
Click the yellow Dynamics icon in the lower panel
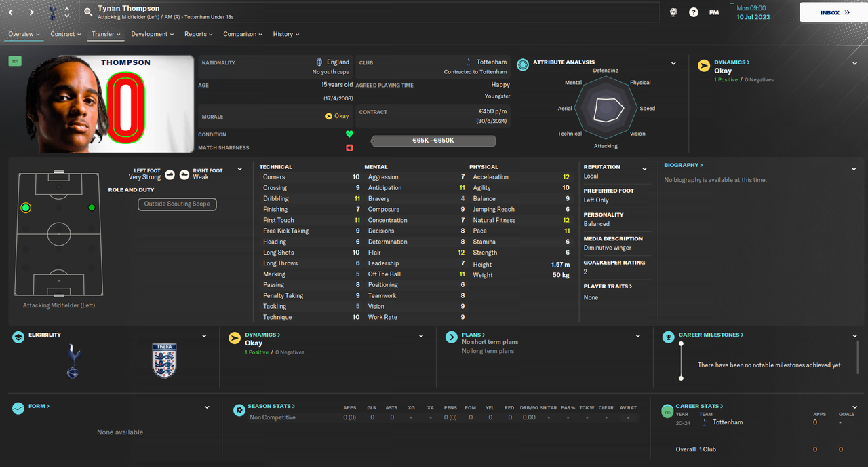pyautogui.click(x=235, y=337)
